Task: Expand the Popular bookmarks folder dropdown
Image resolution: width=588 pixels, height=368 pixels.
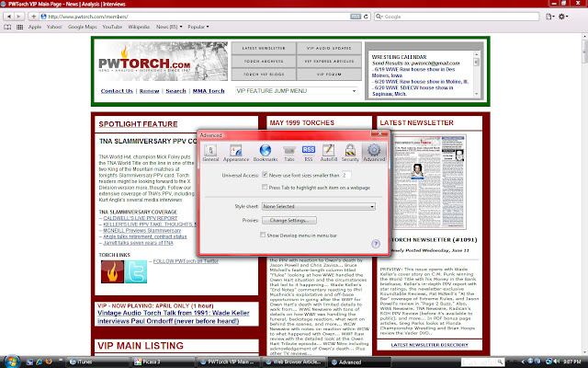Action: 198,27
